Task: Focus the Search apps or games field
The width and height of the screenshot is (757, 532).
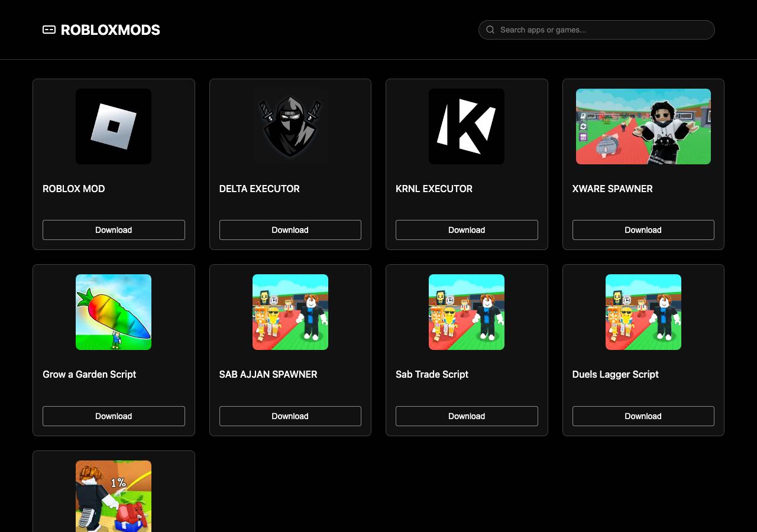Action: point(596,30)
